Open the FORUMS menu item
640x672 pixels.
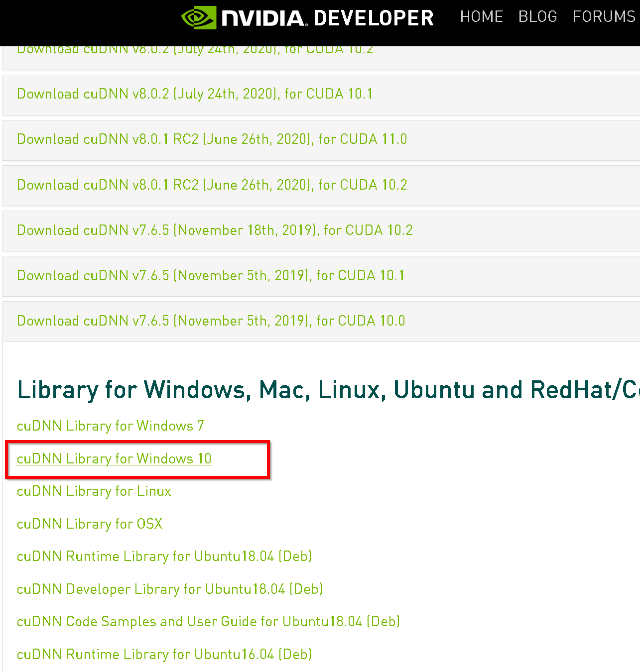tap(604, 16)
